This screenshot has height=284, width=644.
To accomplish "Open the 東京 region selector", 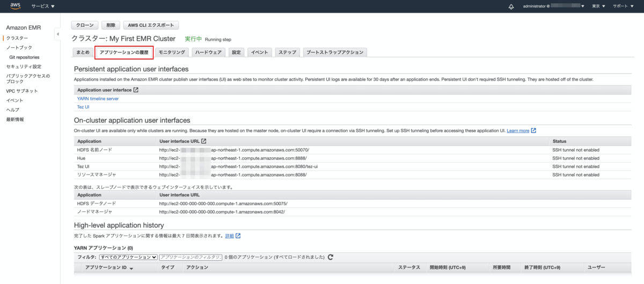I will 598,6.
